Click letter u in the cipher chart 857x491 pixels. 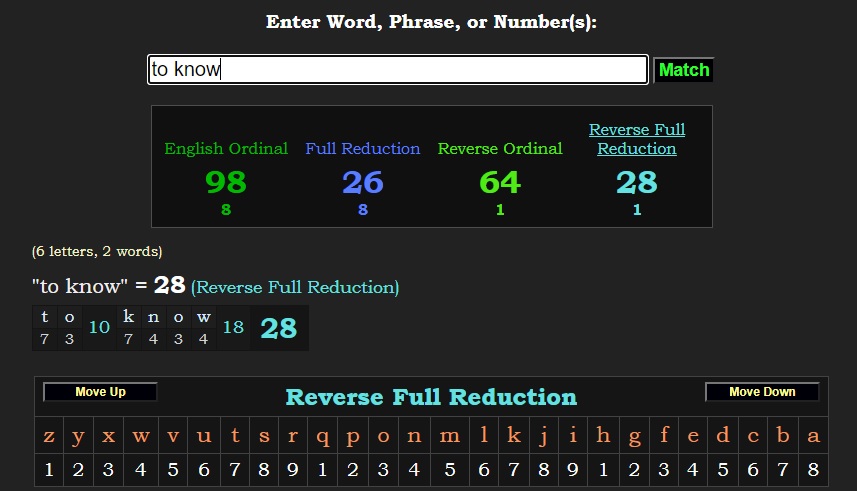click(204, 436)
